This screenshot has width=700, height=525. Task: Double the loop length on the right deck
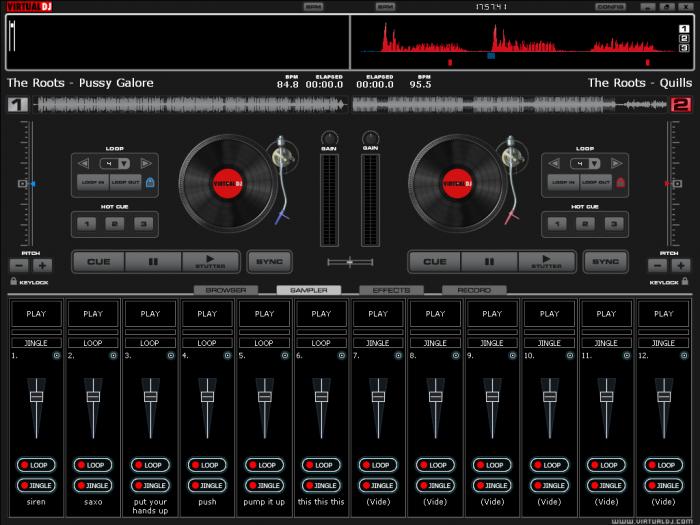click(617, 163)
